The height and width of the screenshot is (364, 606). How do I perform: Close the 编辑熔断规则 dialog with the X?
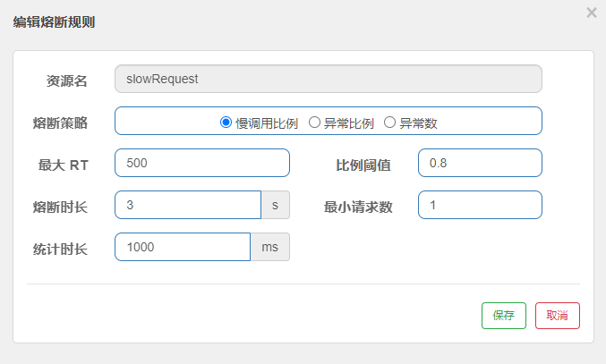pyautogui.click(x=591, y=13)
